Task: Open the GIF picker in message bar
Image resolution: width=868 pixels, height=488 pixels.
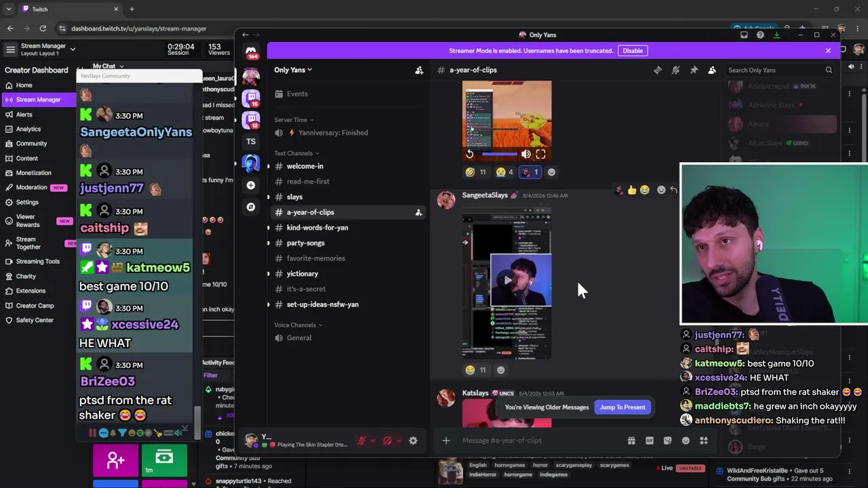Action: [x=650, y=441]
